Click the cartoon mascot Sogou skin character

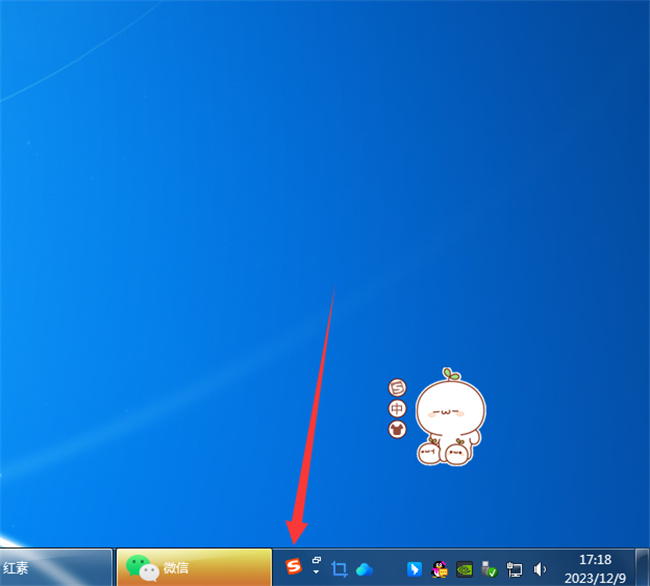click(x=451, y=417)
